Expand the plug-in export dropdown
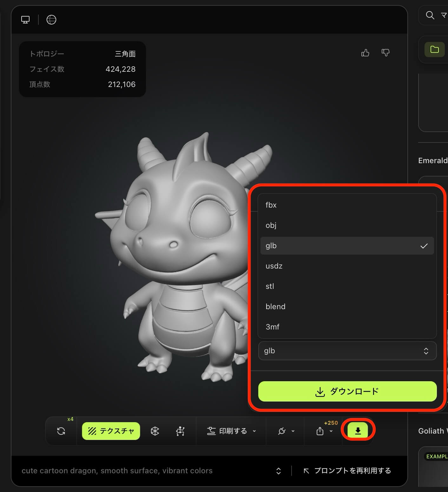Screen dimensions: 448x492 286,431
